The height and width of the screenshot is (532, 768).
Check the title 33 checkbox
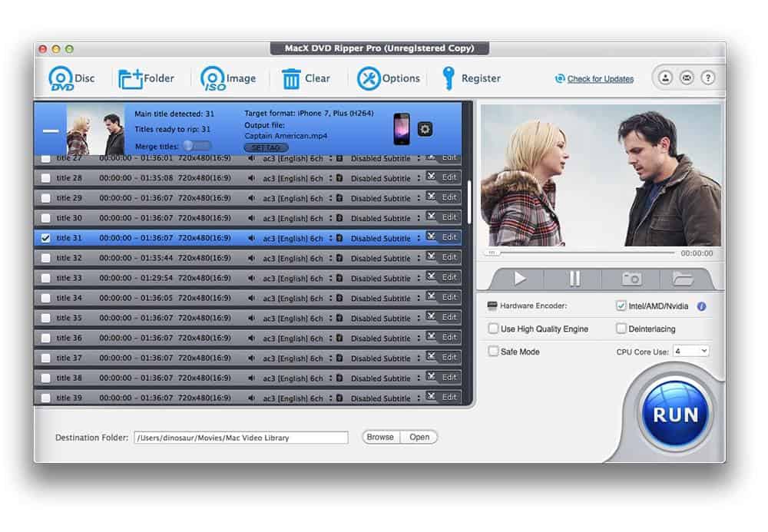(x=46, y=278)
